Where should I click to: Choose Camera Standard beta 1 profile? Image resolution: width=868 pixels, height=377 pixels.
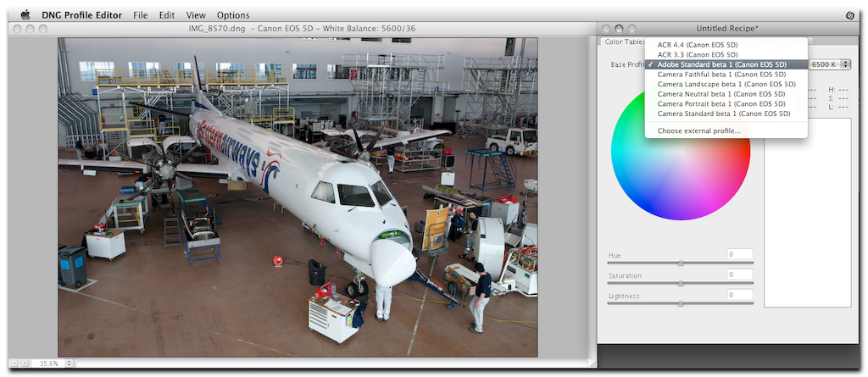pyautogui.click(x=726, y=114)
